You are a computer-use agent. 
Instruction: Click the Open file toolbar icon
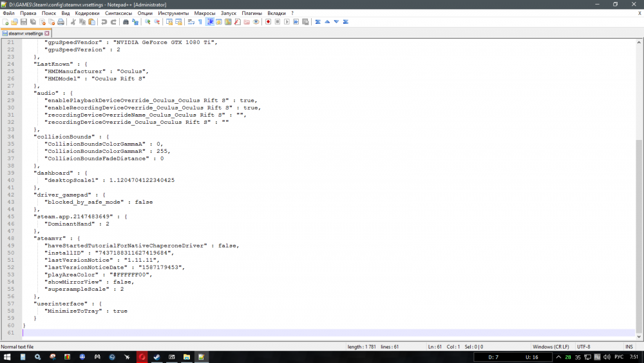pos(14,22)
